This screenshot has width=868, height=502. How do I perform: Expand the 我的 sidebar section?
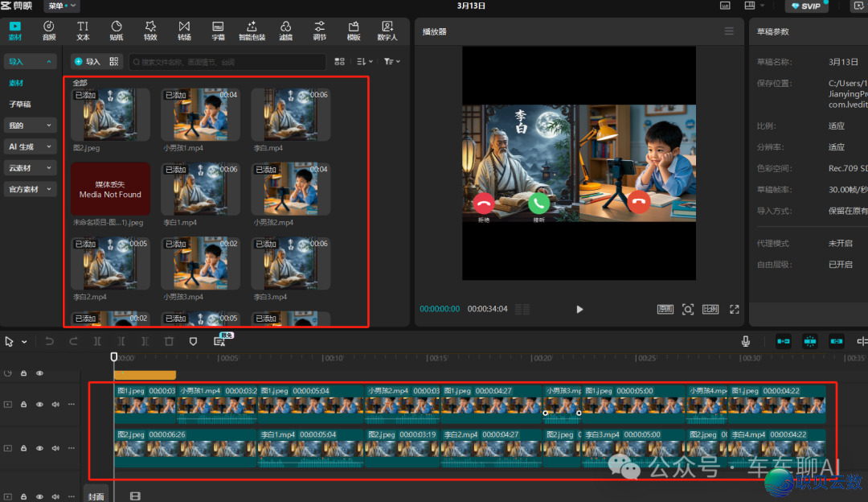[x=30, y=125]
